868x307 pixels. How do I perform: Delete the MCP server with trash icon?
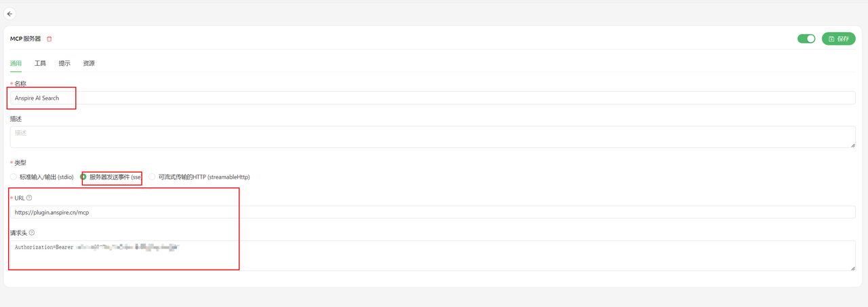[49, 39]
